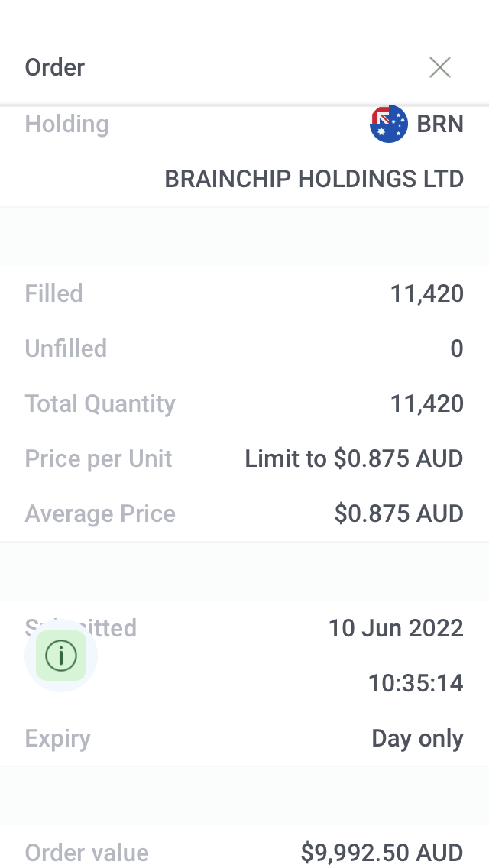Tap the Day only expiry value
The width and height of the screenshot is (489, 868).
[x=417, y=738]
